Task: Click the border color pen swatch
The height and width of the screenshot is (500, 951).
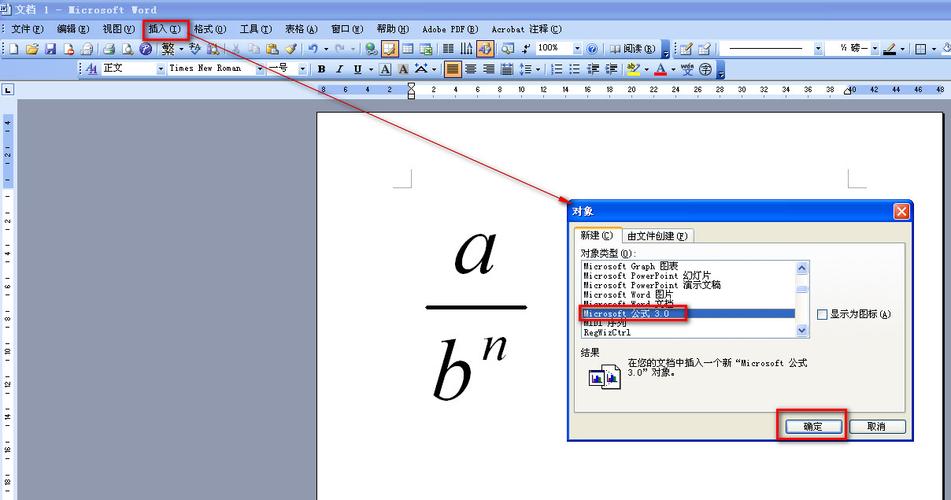Action: (x=890, y=49)
